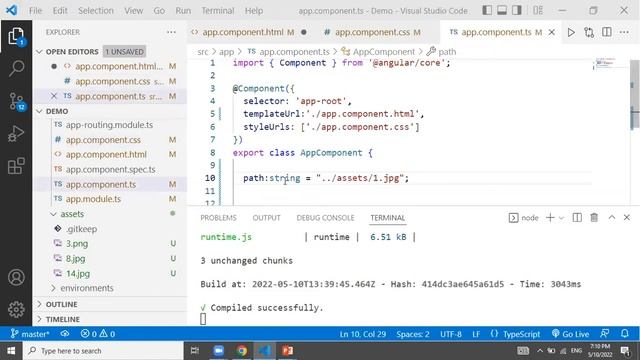Open the Manage gear icon
The image size is (640, 360).
pyautogui.click(x=16, y=309)
